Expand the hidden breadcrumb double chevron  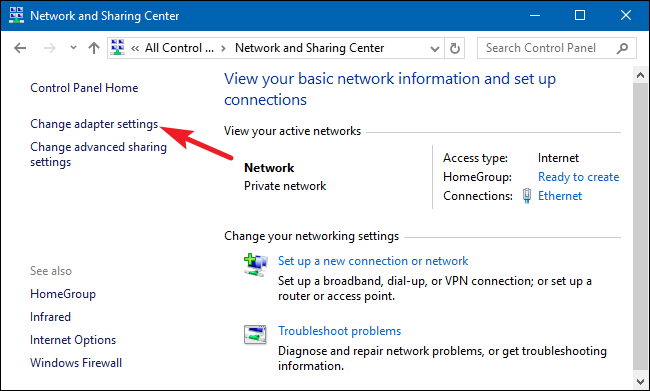[135, 49]
